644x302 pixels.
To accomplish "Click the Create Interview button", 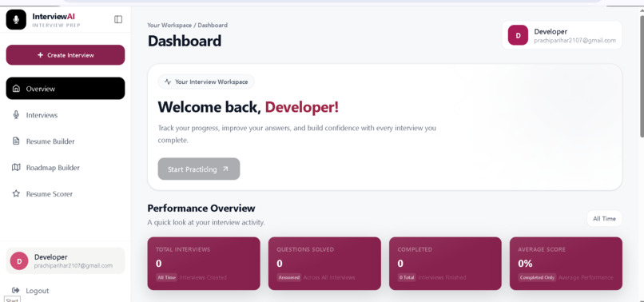I will 66,55.
